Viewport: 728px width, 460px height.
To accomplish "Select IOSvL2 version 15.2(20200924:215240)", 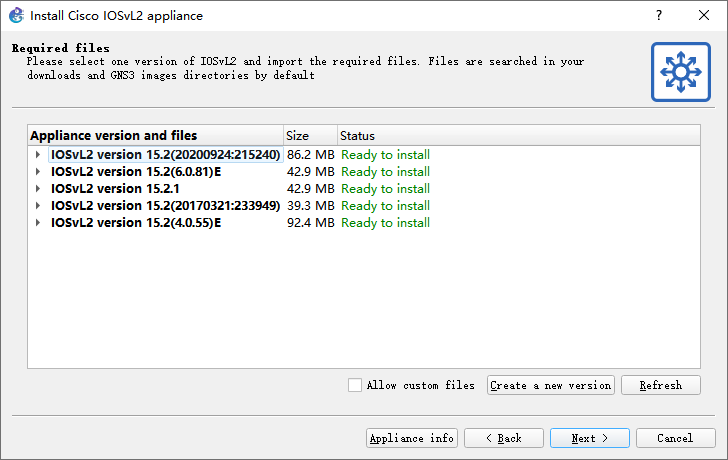I will [165, 155].
